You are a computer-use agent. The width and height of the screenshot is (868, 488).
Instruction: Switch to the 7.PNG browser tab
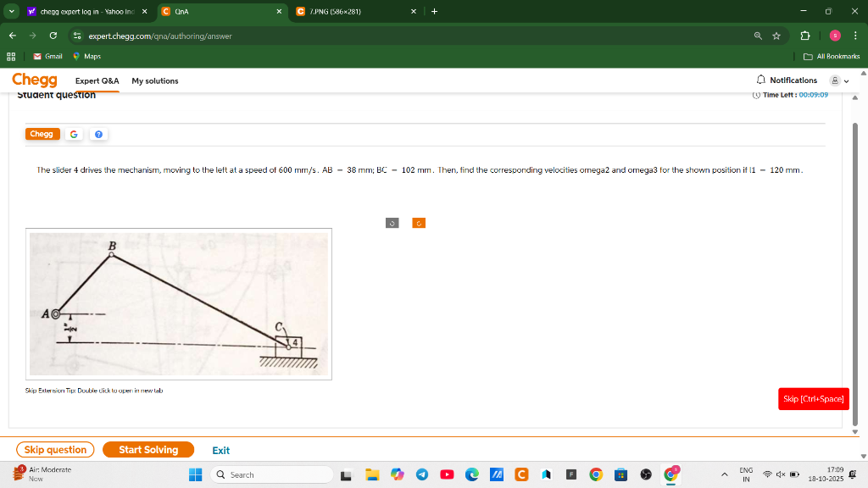(355, 11)
